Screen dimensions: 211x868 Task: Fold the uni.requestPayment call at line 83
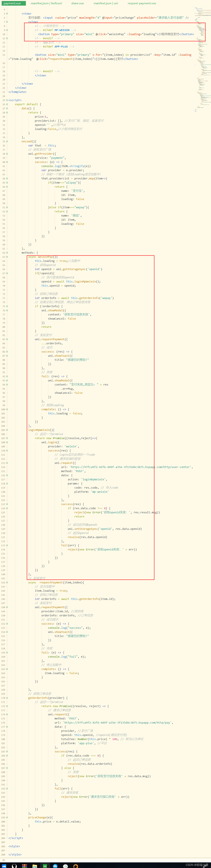[7, 339]
